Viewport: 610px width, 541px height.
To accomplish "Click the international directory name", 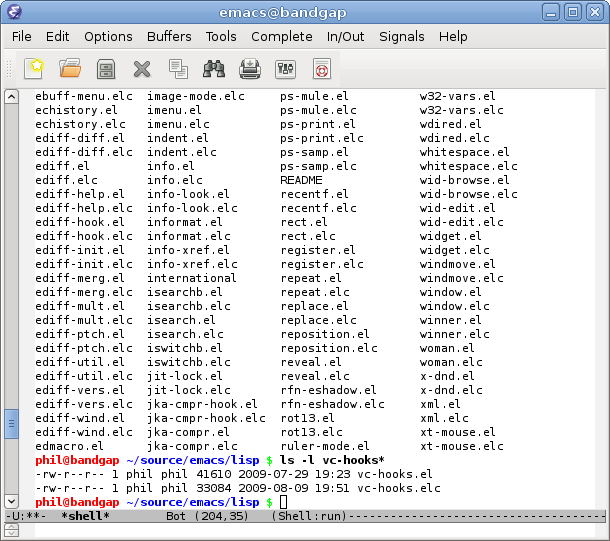I will pyautogui.click(x=191, y=278).
